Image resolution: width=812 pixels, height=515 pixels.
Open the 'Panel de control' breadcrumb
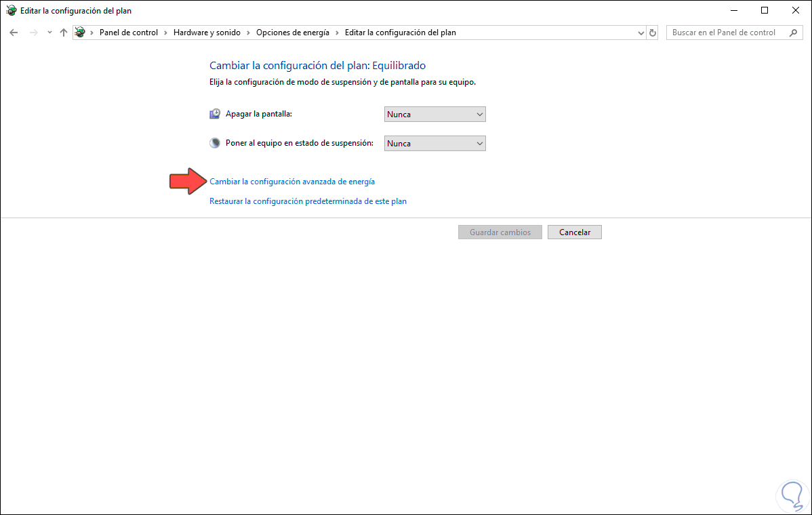pyautogui.click(x=128, y=33)
